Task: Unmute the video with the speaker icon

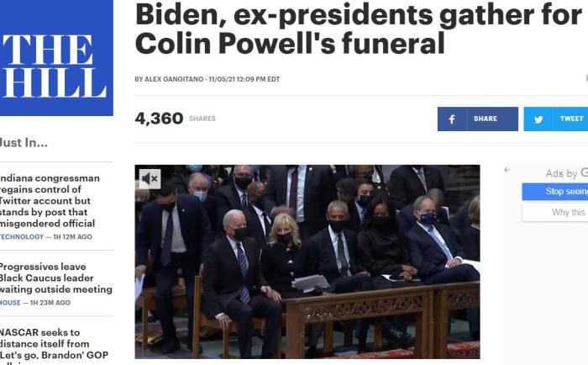Action: point(150,179)
